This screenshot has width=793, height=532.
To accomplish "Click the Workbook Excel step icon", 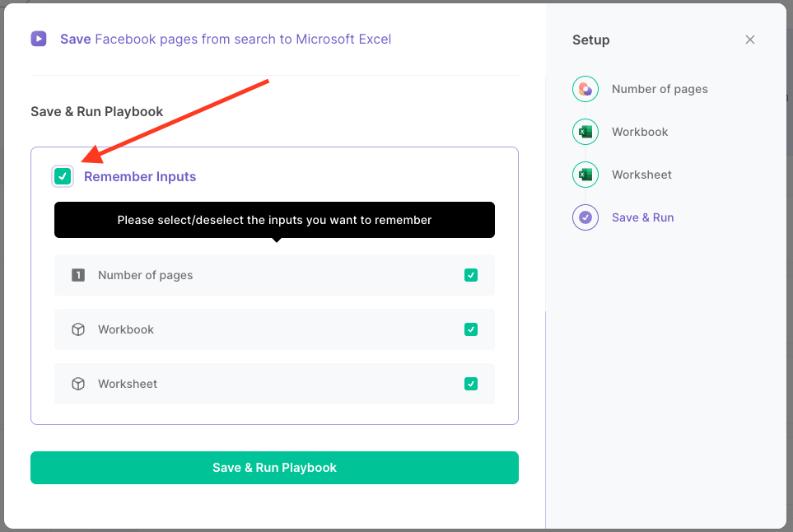I will [585, 132].
